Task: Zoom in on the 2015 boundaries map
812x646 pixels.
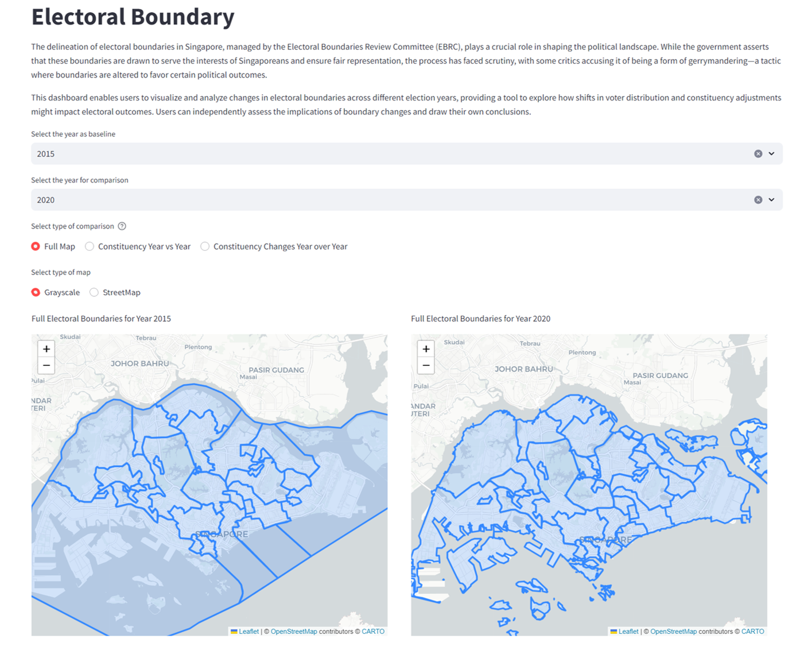Action: coord(46,349)
